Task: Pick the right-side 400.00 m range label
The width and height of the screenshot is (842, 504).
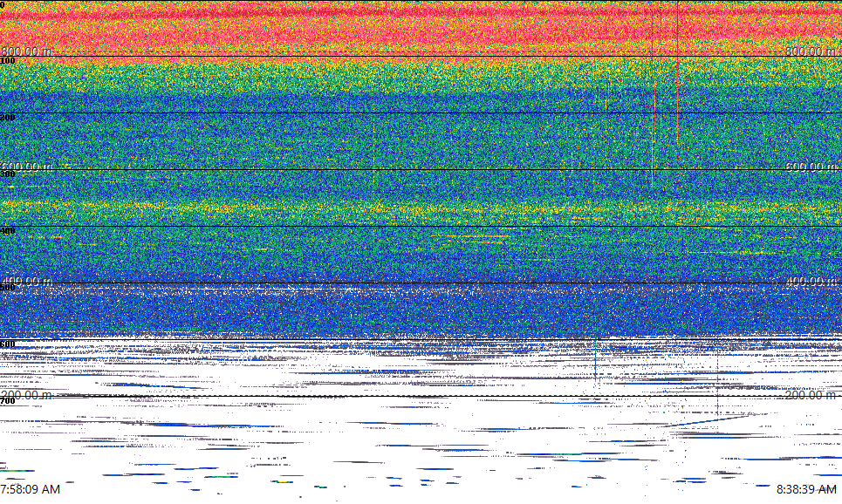Action: click(x=811, y=281)
